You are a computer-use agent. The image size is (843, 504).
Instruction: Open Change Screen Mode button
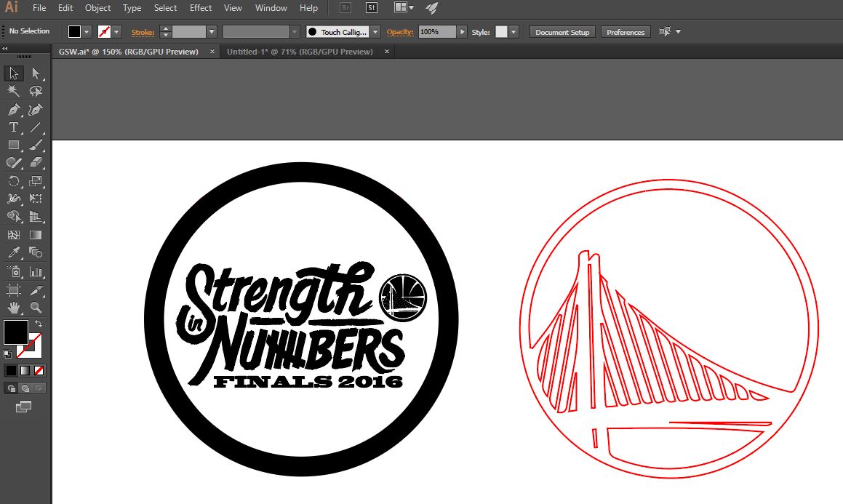(x=23, y=407)
